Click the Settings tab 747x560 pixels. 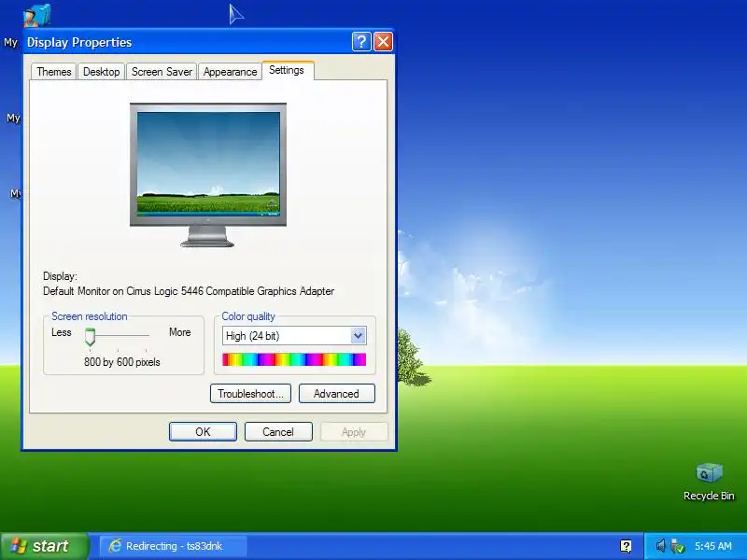[x=287, y=71]
